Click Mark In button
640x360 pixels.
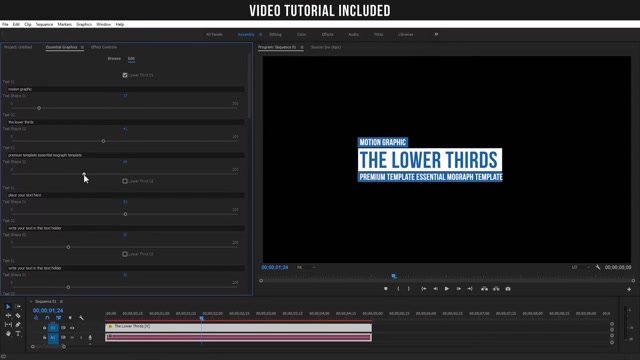(398, 289)
